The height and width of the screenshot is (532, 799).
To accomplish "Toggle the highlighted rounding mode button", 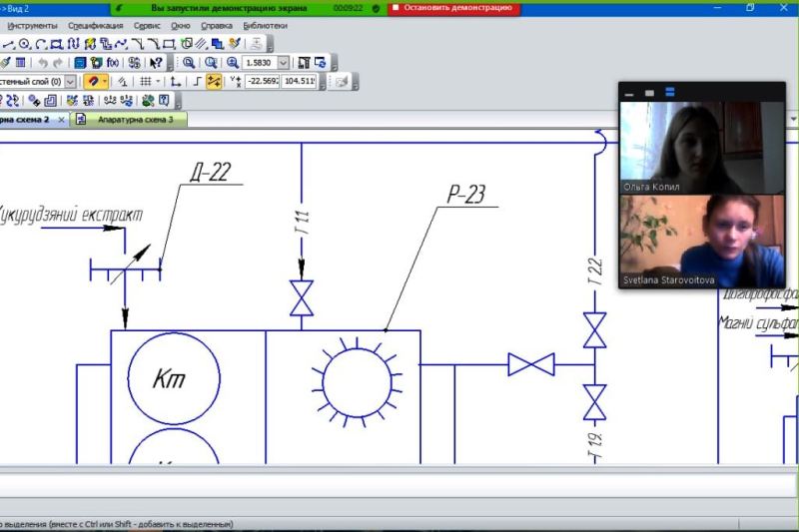I will pos(214,81).
